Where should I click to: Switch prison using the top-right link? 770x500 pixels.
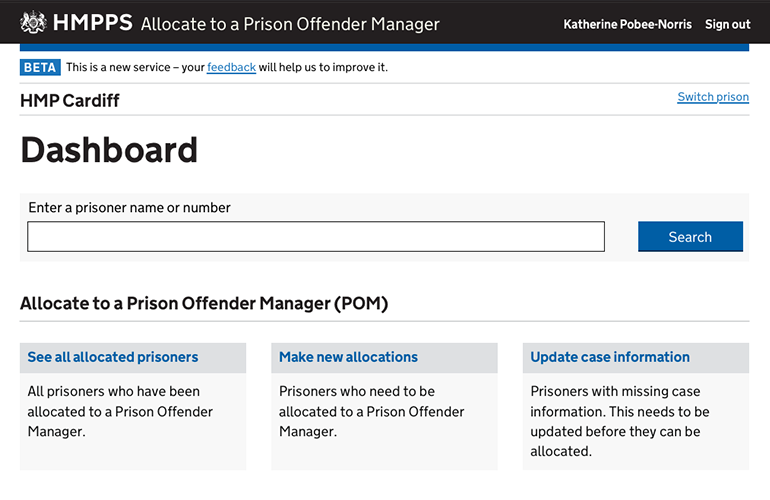712,97
